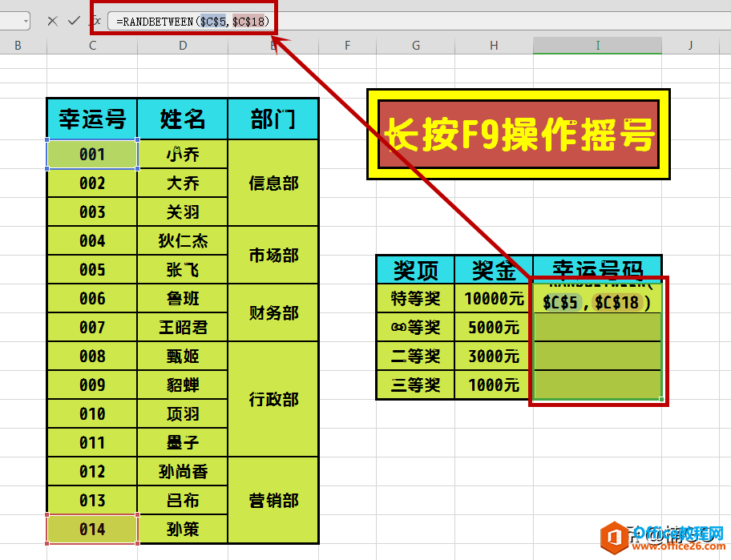Click the name cell 吕布
The height and width of the screenshot is (560, 731).
click(183, 501)
